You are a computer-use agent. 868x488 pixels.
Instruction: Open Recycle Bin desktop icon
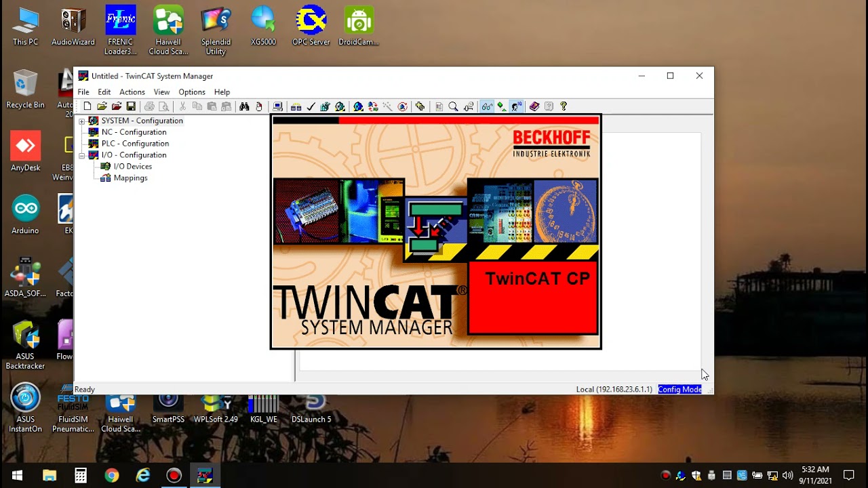pyautogui.click(x=26, y=89)
